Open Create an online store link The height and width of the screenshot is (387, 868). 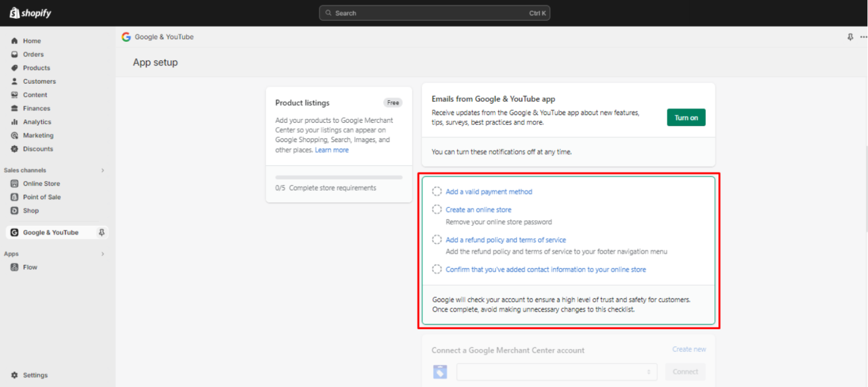click(478, 210)
